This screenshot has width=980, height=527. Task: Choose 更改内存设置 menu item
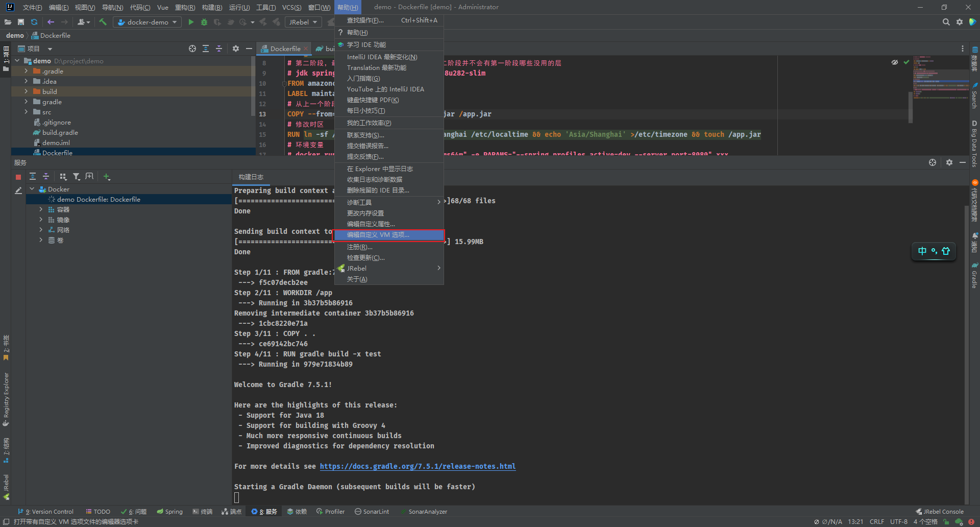pyautogui.click(x=389, y=213)
